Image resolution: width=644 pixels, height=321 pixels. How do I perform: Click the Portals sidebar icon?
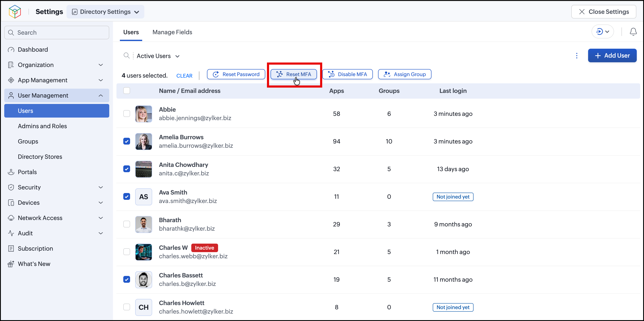pos(11,172)
